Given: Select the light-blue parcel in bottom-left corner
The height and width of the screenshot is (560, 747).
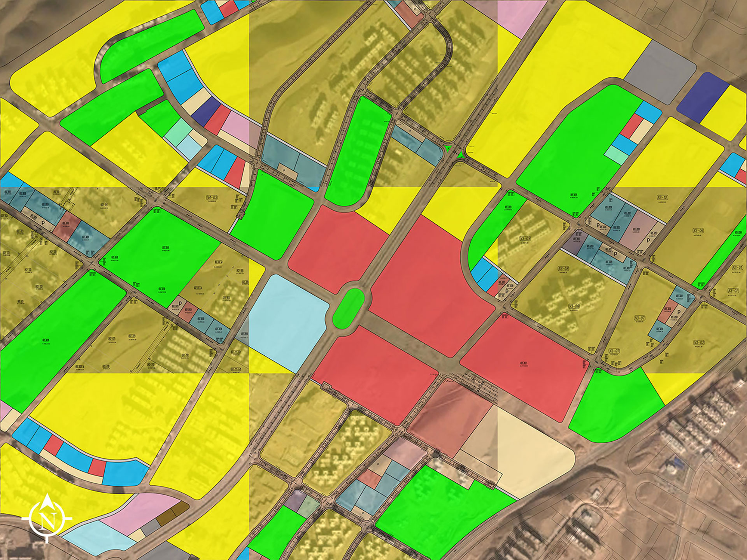Looking at the screenshot, I should point(97,537).
